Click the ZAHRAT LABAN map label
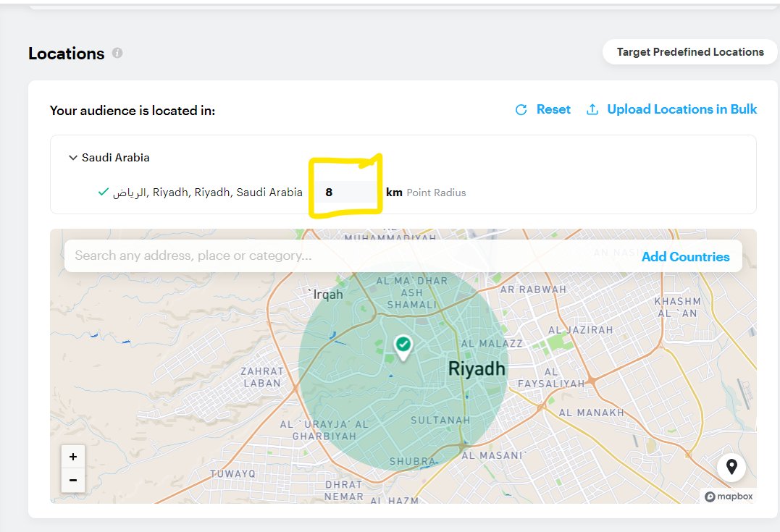The image size is (780, 532). click(x=262, y=377)
